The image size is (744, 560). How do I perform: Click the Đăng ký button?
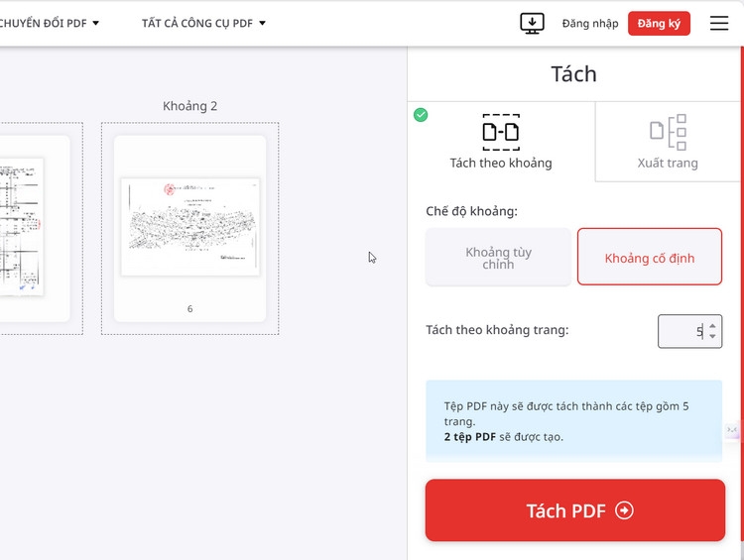coord(659,23)
